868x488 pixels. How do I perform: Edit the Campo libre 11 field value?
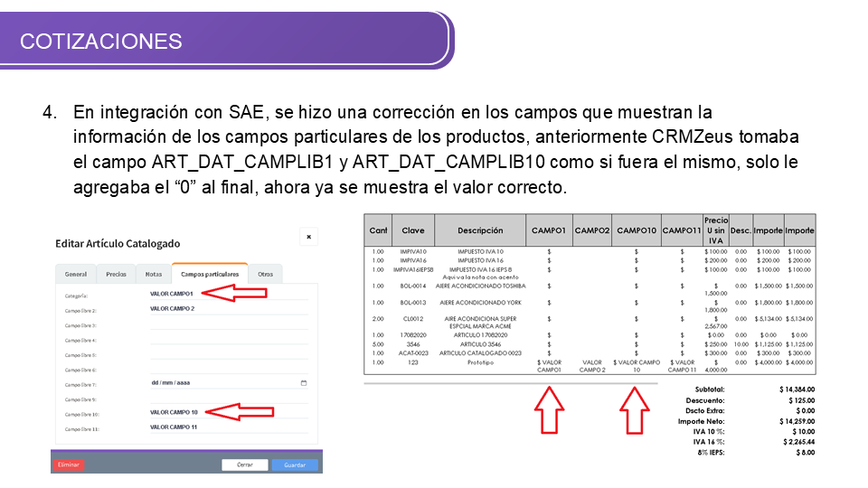point(229,427)
